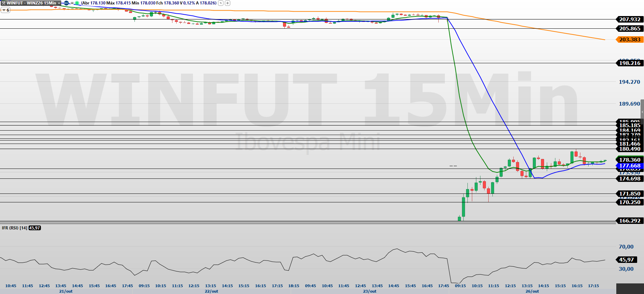Screen dimensions: 644x294
Task: Click the small arrow button after the quote info
Action: point(221,3)
